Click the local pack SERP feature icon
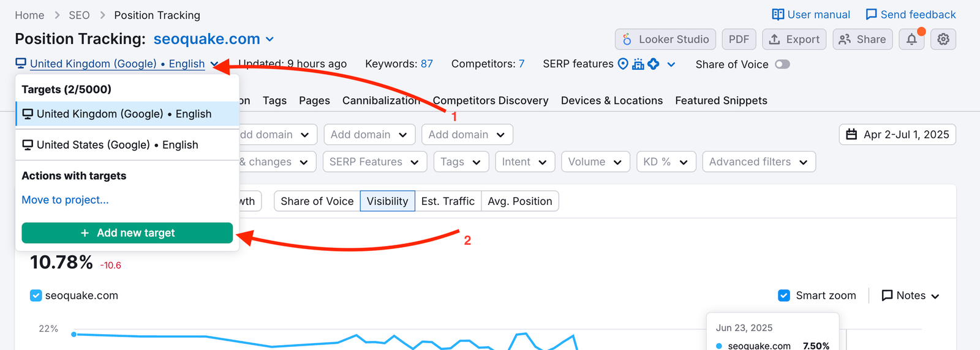Viewport: 980px width, 350px height. 623,64
